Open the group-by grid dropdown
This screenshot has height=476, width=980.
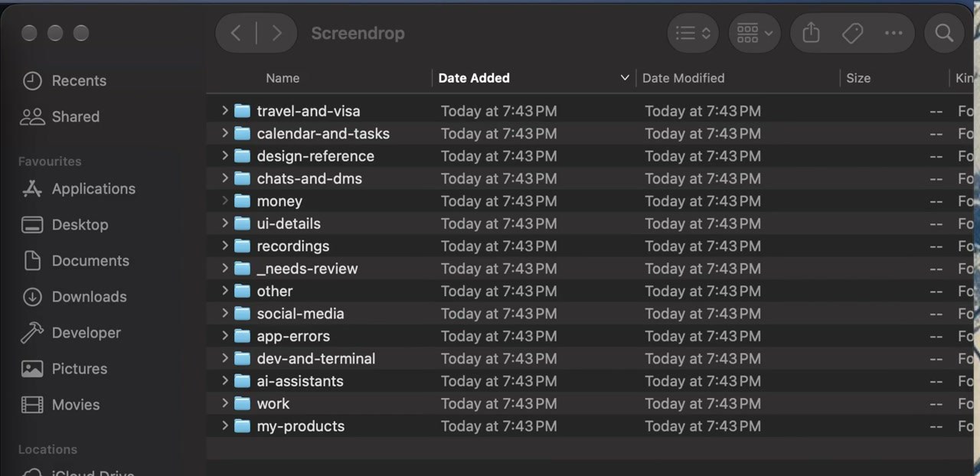pos(754,33)
